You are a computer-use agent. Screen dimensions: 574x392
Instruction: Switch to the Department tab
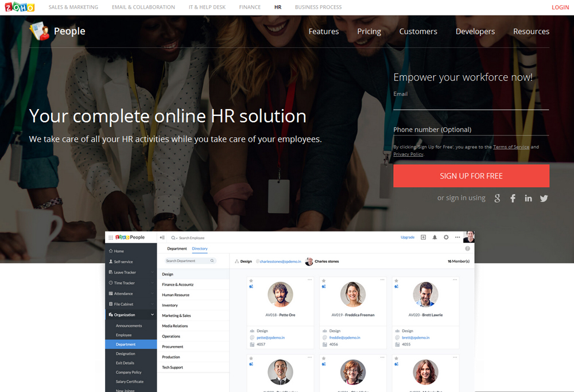tap(177, 249)
